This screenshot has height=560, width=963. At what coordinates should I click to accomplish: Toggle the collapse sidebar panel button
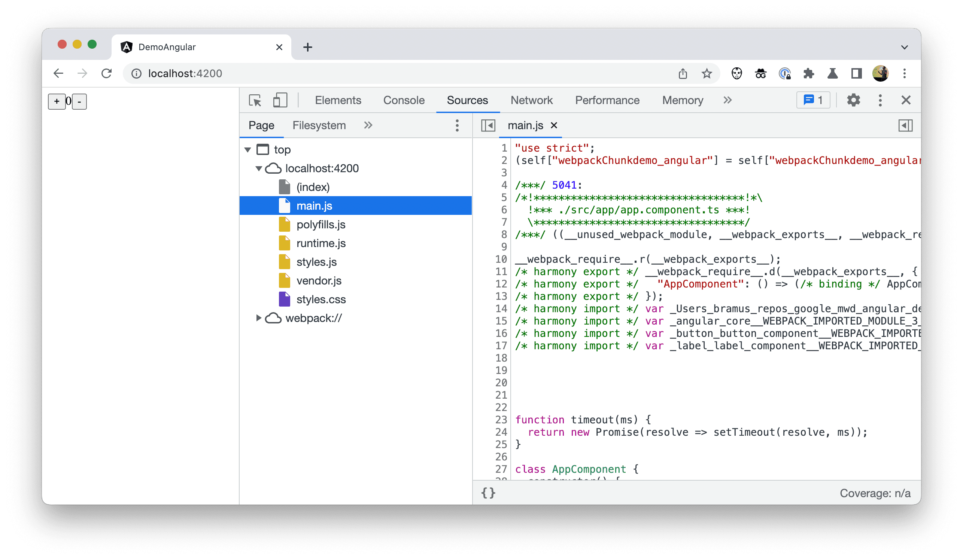[x=489, y=125]
